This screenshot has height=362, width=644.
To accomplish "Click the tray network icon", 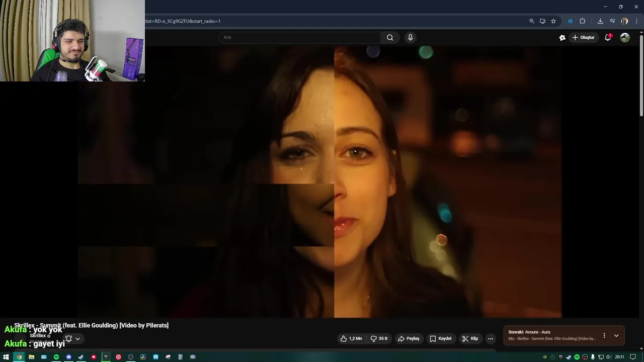I will pos(601,357).
